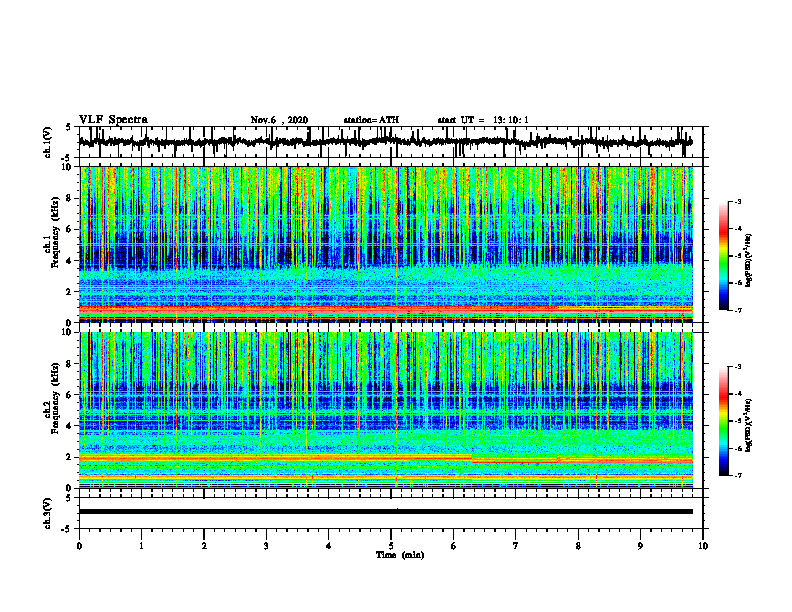Click the '-3' value on ch.1 colorbar
This screenshot has width=792, height=612.
tap(738, 201)
